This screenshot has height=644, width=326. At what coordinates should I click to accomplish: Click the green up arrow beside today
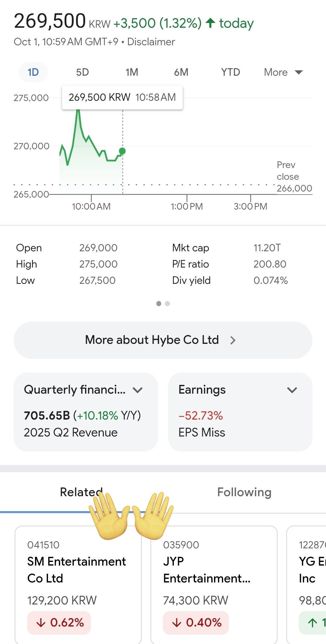coord(210,23)
